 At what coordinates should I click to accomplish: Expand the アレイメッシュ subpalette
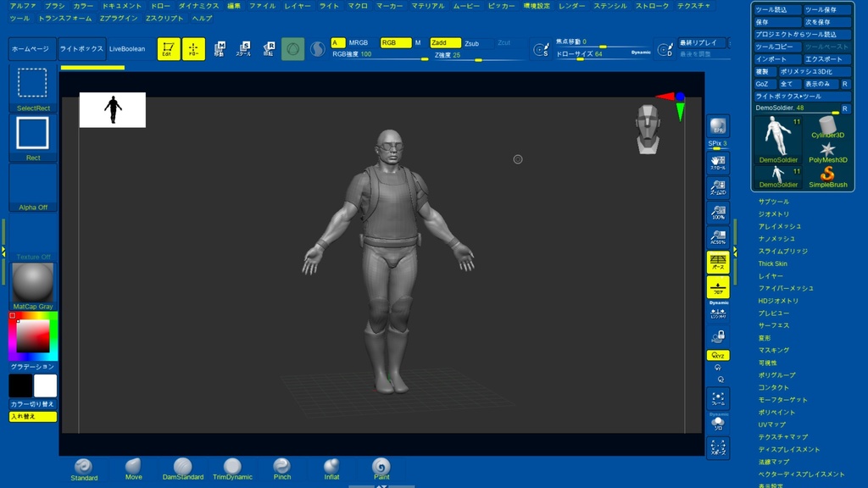point(780,226)
